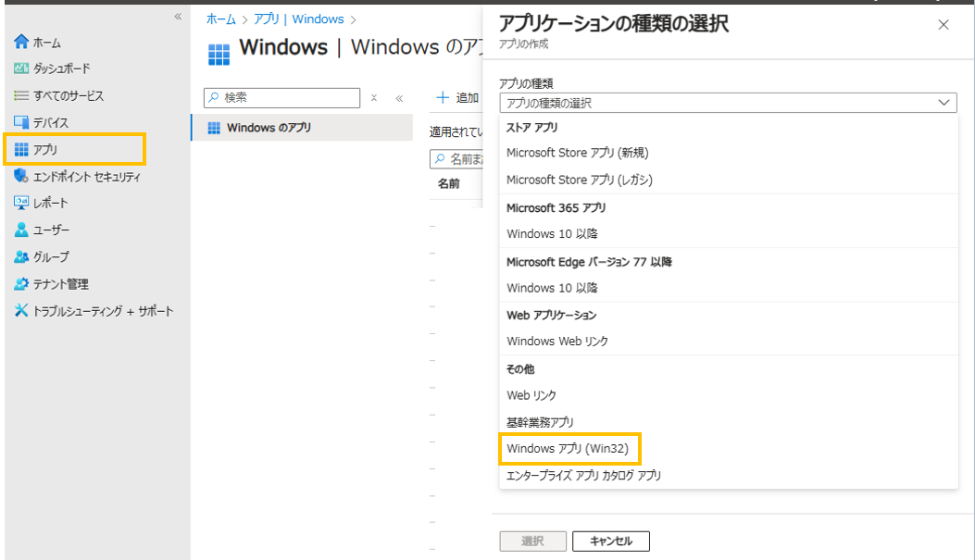The image size is (975, 560).
Task: Click in the 検索 input field
Action: (281, 97)
